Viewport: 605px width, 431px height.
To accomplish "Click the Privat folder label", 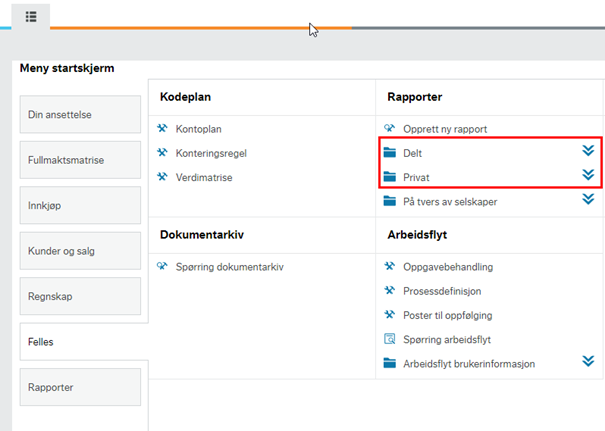I will click(x=416, y=177).
